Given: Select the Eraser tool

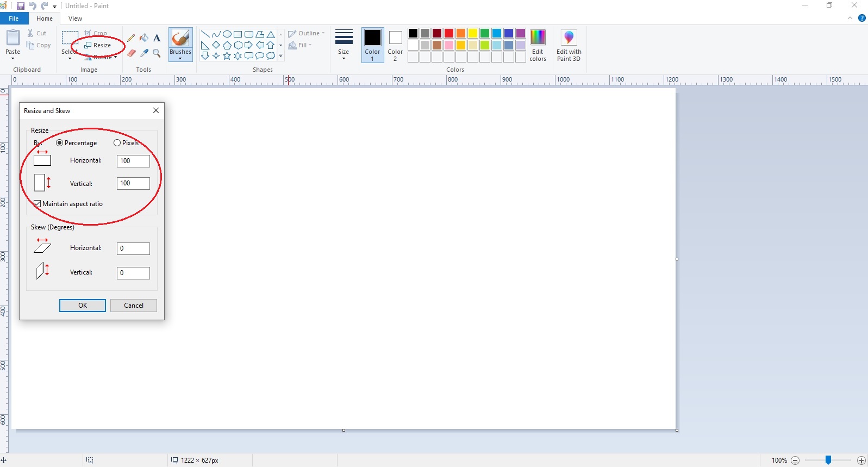Looking at the screenshot, I should coord(131,53).
